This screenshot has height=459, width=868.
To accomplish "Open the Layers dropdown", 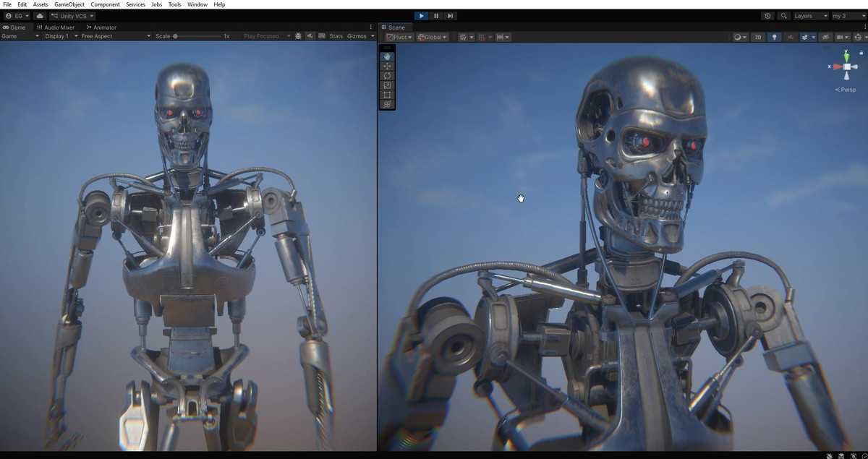I will (x=811, y=16).
